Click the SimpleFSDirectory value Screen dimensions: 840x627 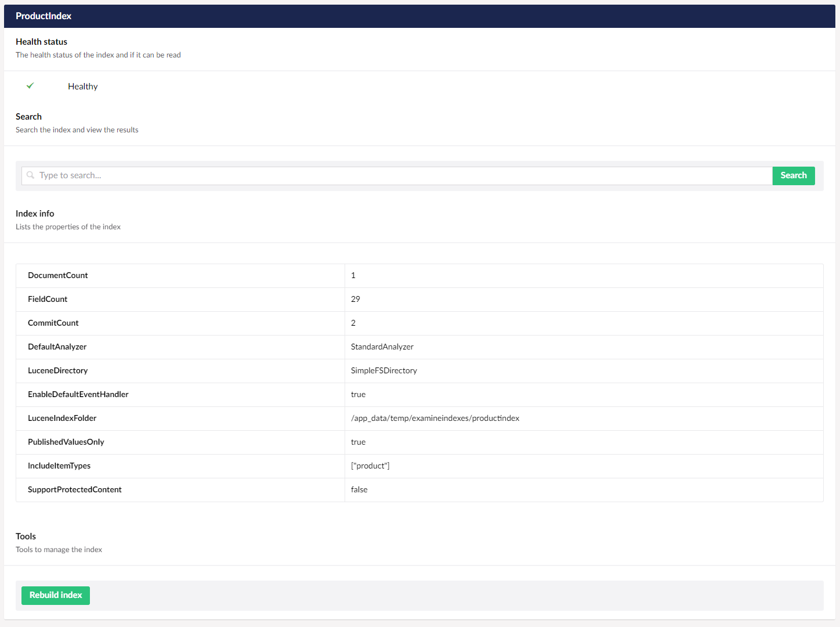[x=384, y=370]
